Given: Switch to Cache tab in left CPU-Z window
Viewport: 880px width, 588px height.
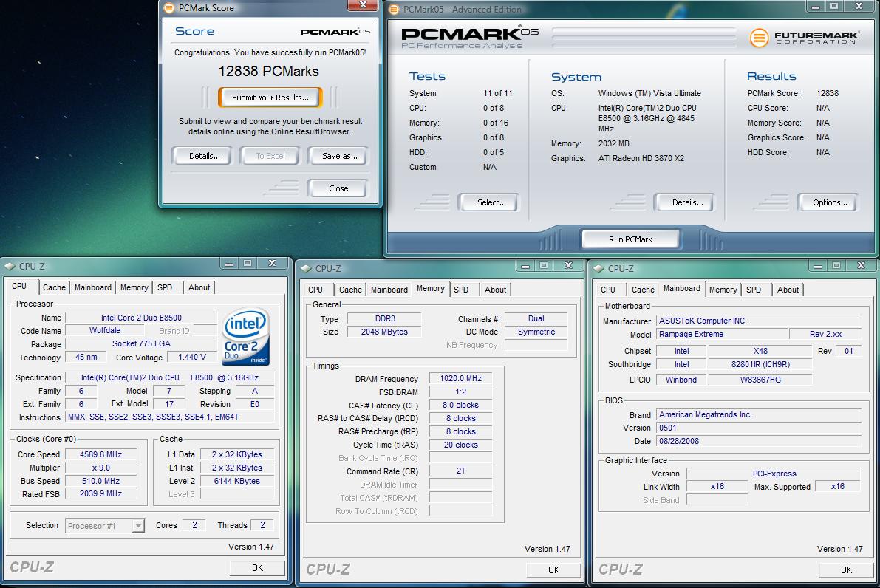Looking at the screenshot, I should [55, 287].
